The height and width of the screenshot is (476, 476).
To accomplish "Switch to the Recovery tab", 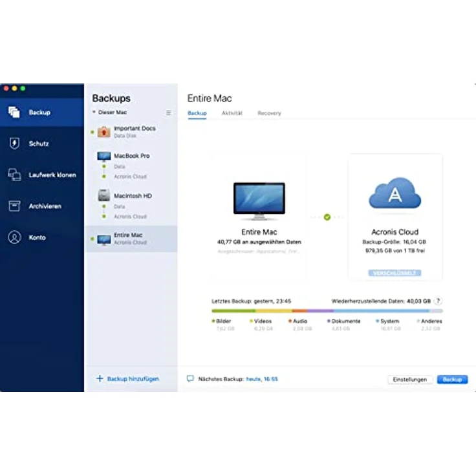I will (x=269, y=113).
